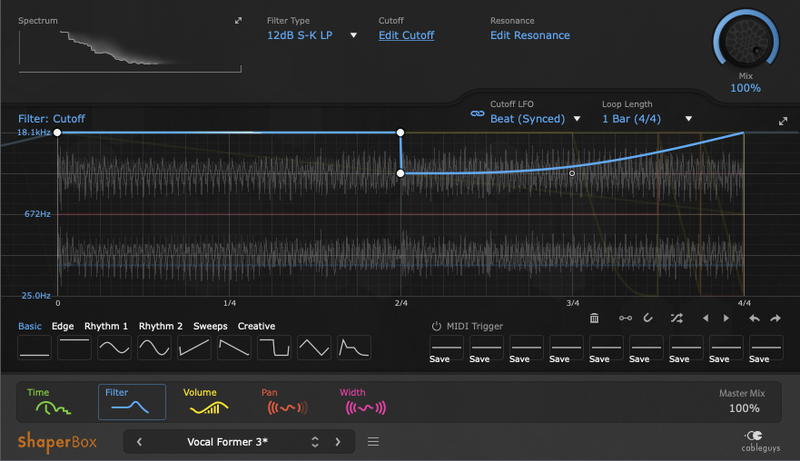
Task: Click the Beat (Synced) LFO value
Action: (x=528, y=119)
